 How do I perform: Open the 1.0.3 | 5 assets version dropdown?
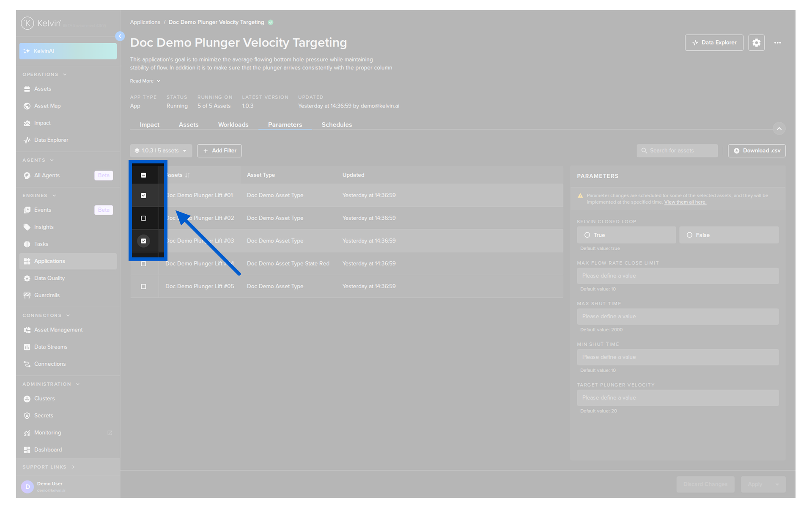pyautogui.click(x=161, y=151)
